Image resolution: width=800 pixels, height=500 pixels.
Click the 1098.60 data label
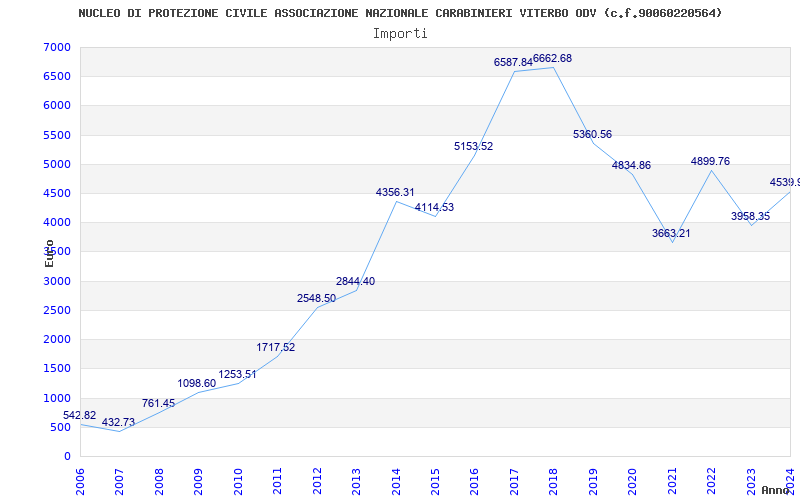coord(196,384)
